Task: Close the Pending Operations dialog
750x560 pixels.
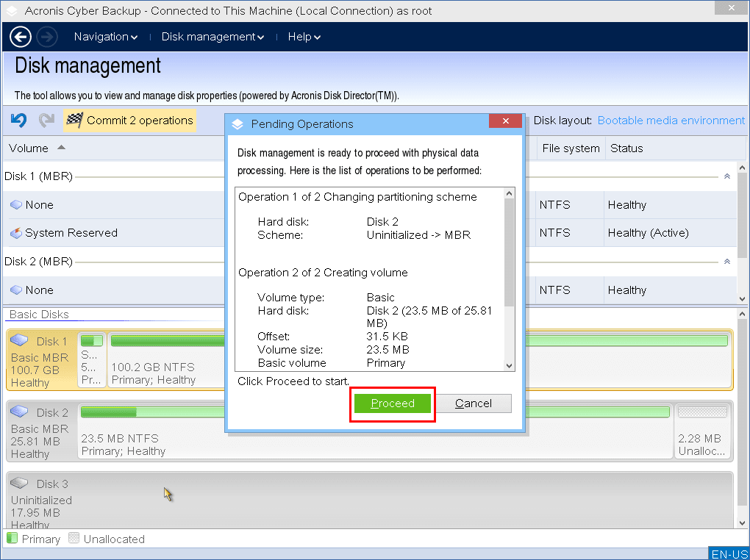Action: pyautogui.click(x=505, y=123)
